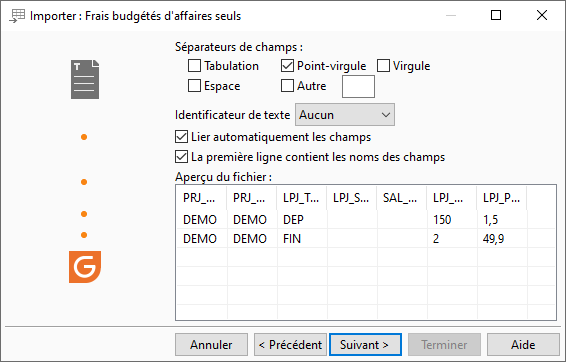The height and width of the screenshot is (362, 566).
Task: Cancel the import with Annuler
Action: point(212,345)
